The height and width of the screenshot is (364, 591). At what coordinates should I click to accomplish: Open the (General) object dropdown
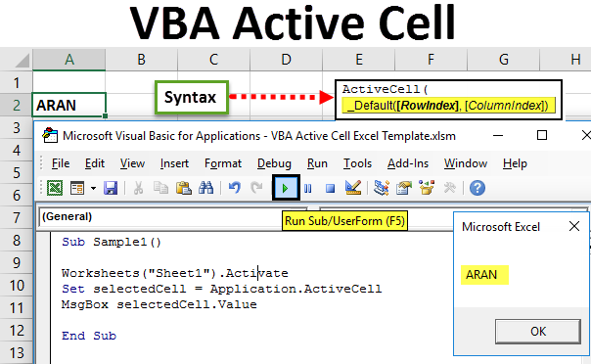[174, 217]
